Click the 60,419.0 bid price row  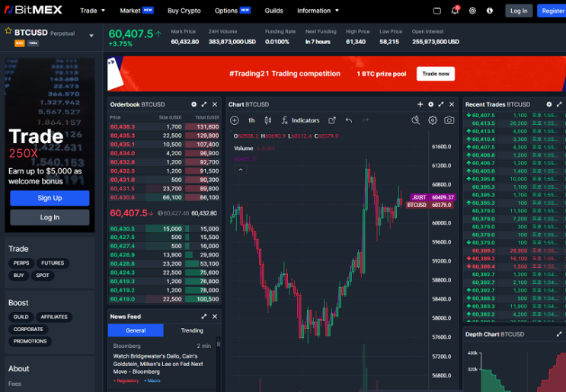[165, 299]
